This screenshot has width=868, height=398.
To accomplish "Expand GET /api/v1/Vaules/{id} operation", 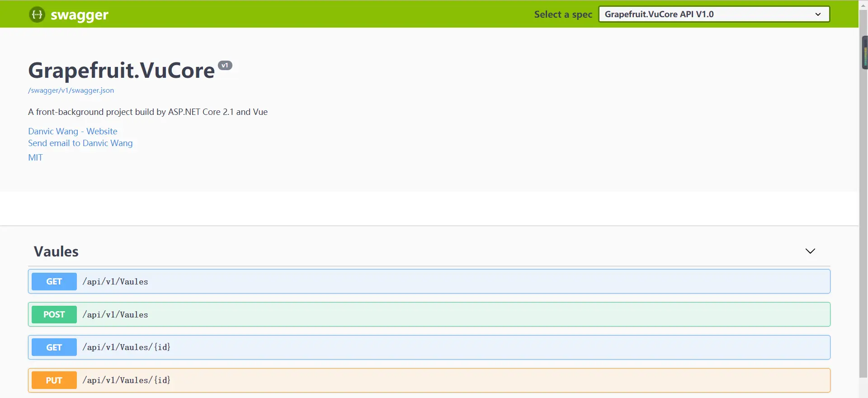I will tap(429, 347).
